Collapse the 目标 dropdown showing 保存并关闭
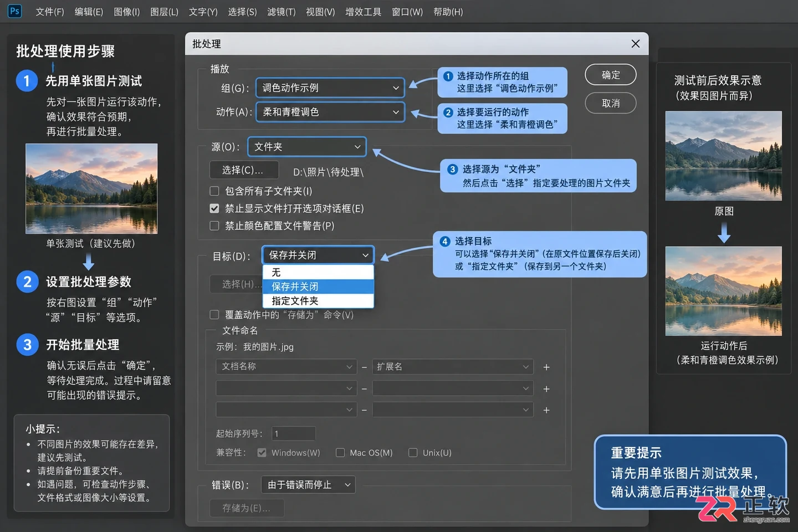Screen dimensions: 798x532 [318, 255]
